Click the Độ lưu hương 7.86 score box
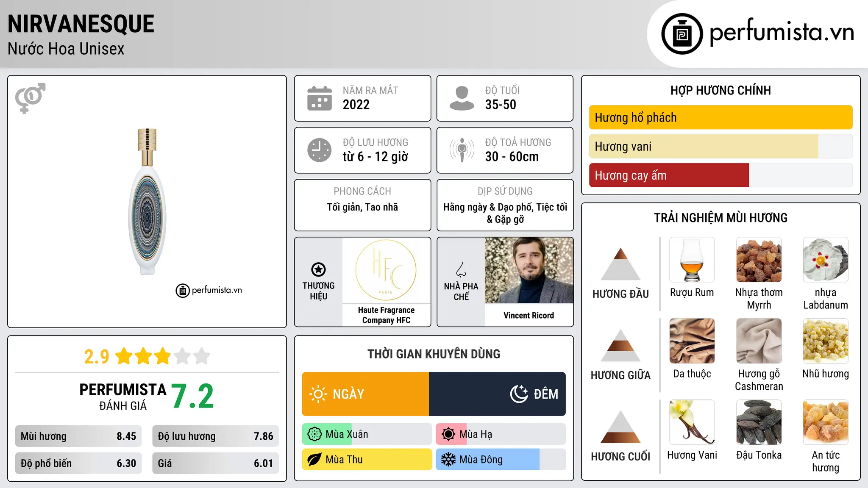 (x=215, y=436)
